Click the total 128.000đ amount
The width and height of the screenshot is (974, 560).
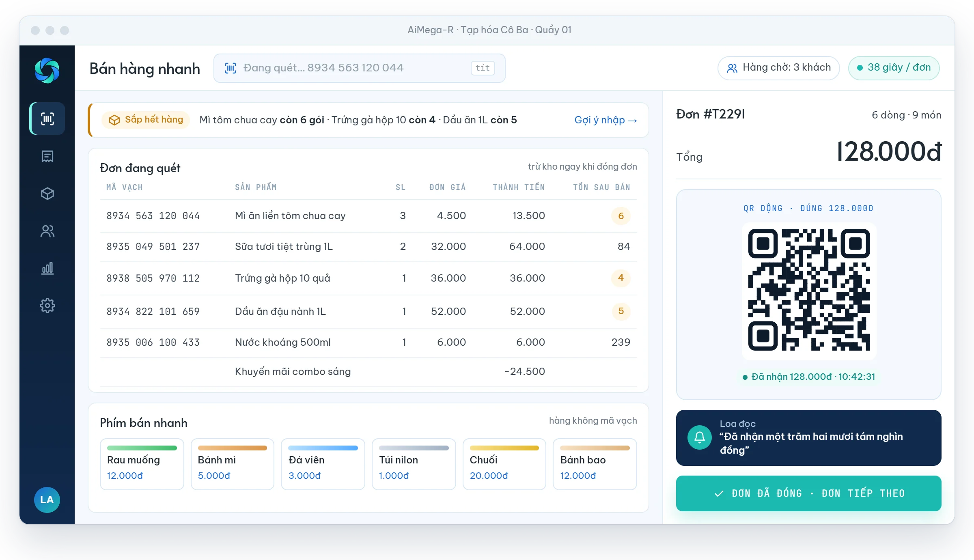click(889, 152)
